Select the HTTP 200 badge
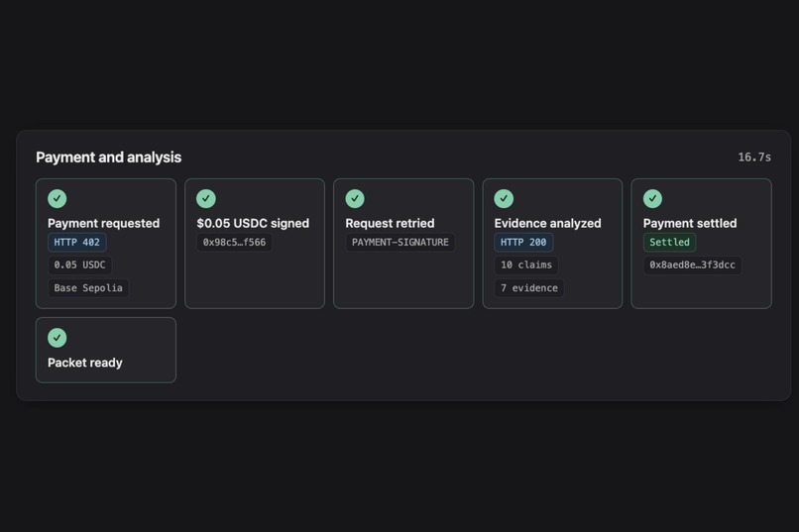Viewport: 799px width, 532px height. (x=523, y=243)
